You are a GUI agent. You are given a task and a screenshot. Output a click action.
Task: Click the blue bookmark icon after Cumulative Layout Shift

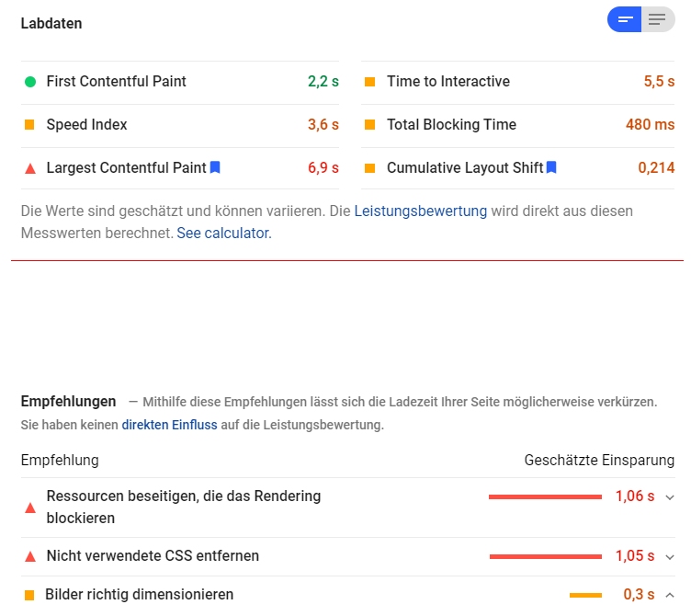coord(551,167)
